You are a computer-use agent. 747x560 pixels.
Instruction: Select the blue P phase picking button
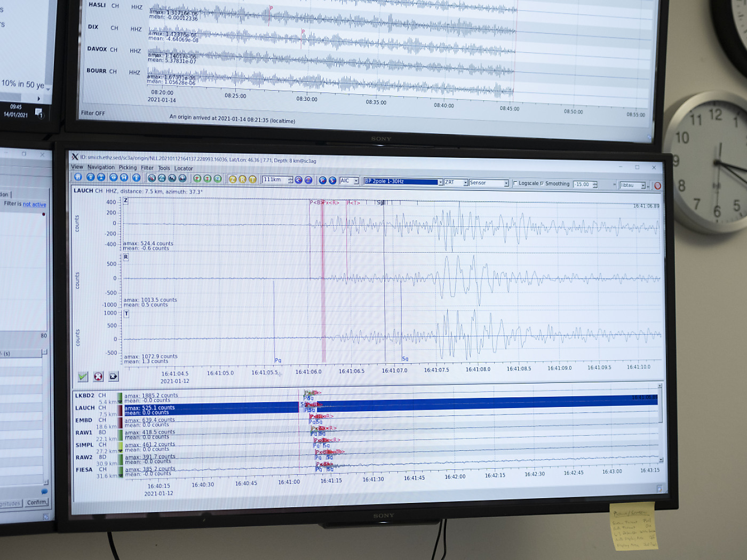point(322,180)
